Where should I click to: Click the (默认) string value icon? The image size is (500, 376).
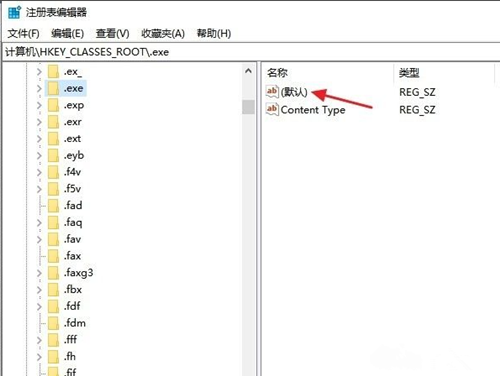(x=272, y=91)
